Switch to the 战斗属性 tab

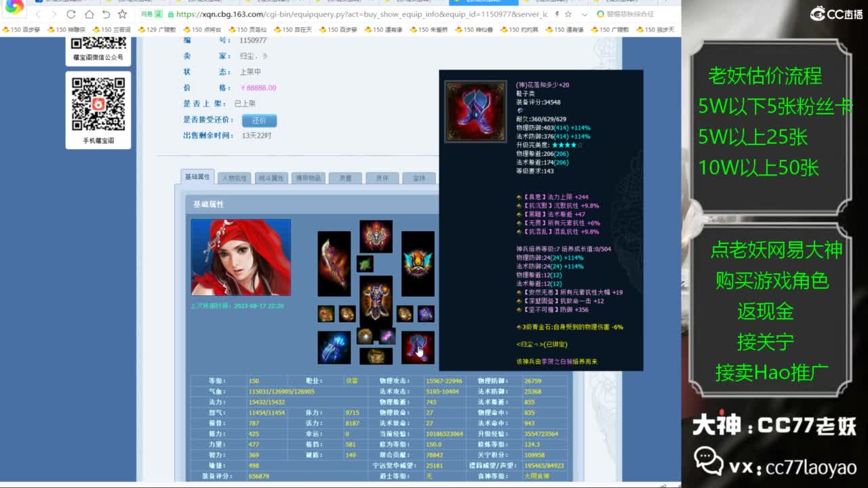(271, 178)
